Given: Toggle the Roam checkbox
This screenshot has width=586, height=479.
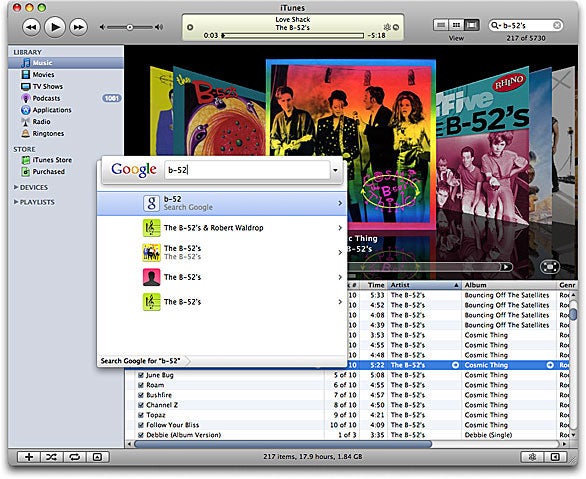Looking at the screenshot, I should pos(141,385).
